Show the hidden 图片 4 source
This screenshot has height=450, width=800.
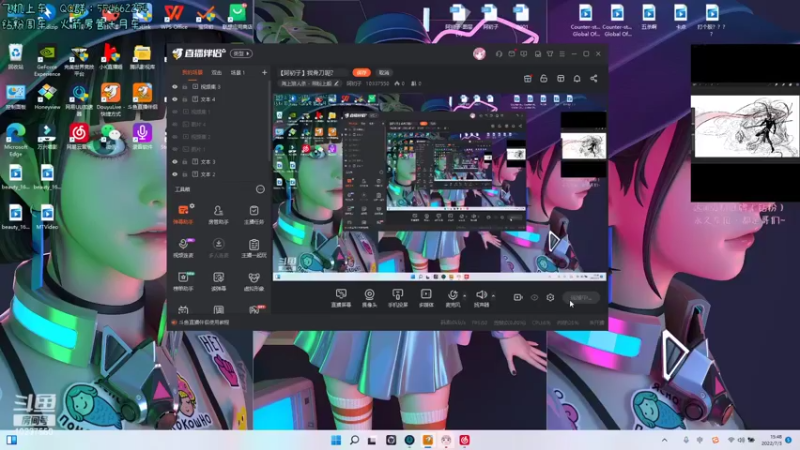pyautogui.click(x=175, y=124)
